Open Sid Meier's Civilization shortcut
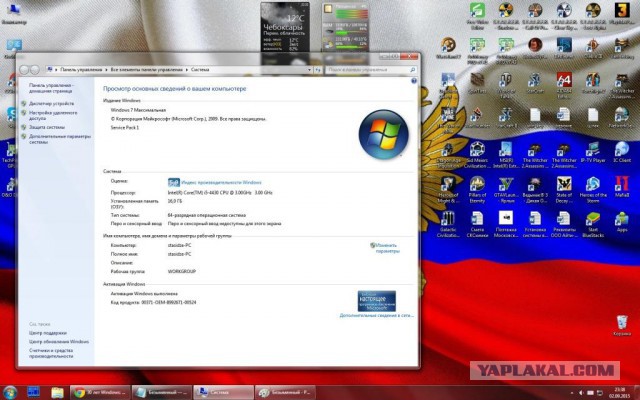The image size is (640, 400). click(x=477, y=155)
